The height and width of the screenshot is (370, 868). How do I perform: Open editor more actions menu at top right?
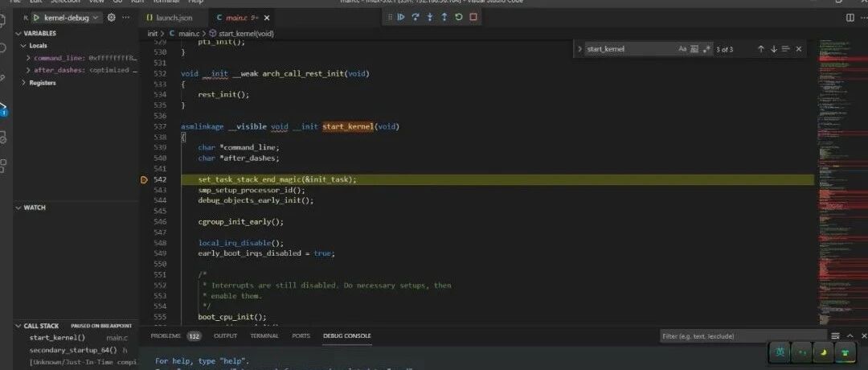click(863, 18)
